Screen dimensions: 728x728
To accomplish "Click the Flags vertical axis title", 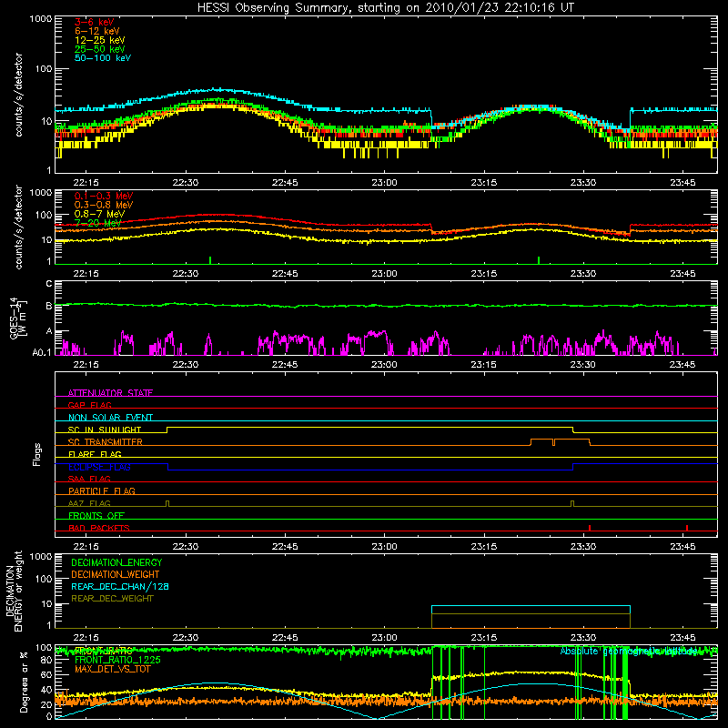I will click(x=37, y=454).
